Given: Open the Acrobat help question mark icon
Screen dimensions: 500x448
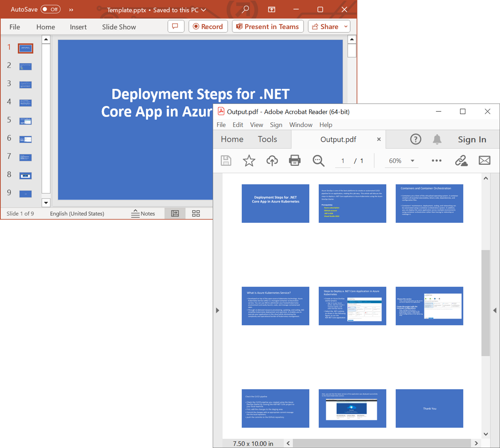Looking at the screenshot, I should pyautogui.click(x=416, y=139).
